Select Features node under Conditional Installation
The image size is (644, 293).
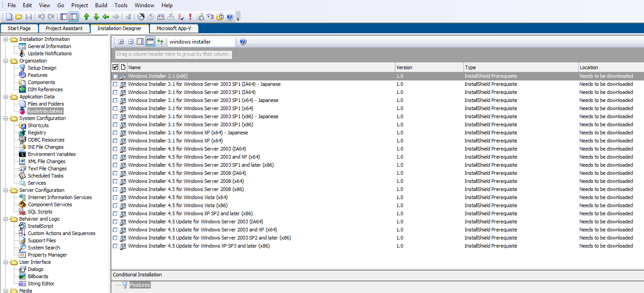[x=140, y=285]
